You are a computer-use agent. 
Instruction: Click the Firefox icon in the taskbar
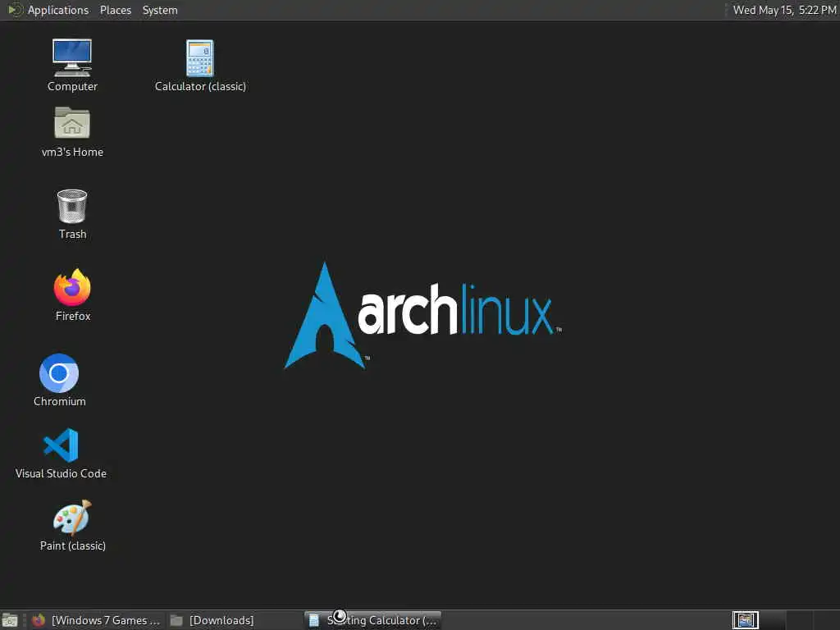39,620
